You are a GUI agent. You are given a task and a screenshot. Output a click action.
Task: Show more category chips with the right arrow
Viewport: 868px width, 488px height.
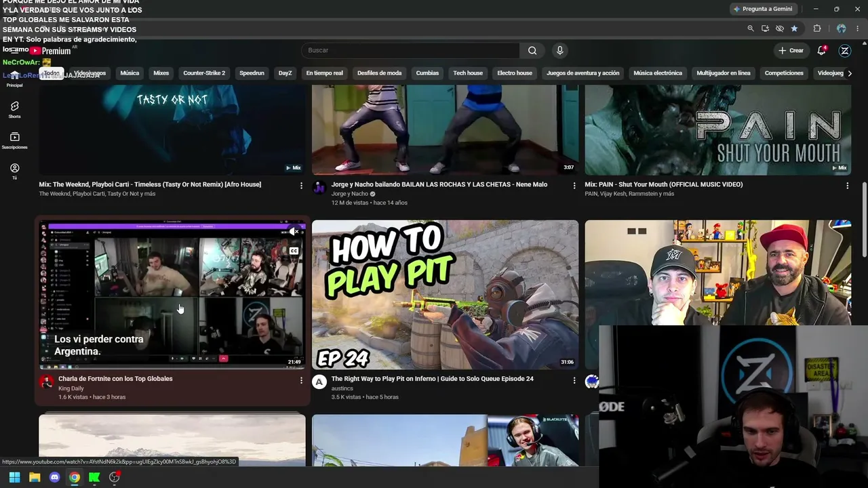pyautogui.click(x=850, y=73)
